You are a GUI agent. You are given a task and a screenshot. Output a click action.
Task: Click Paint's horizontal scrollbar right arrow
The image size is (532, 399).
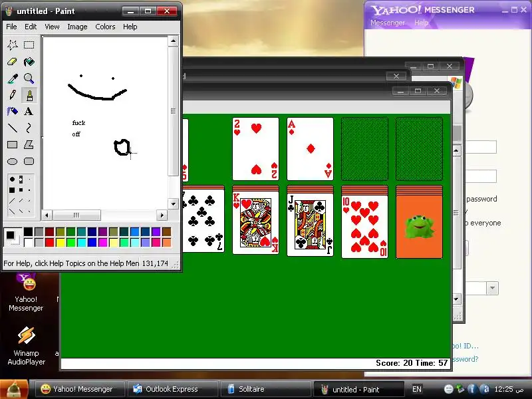(162, 215)
